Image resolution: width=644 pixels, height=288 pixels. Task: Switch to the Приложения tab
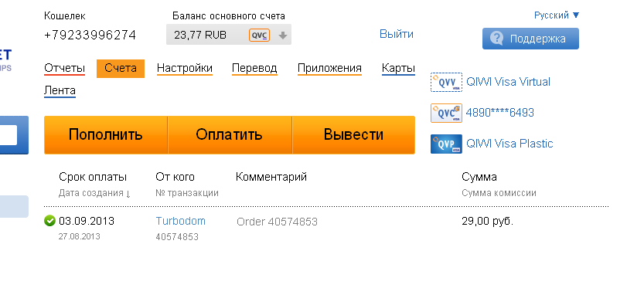click(x=329, y=68)
